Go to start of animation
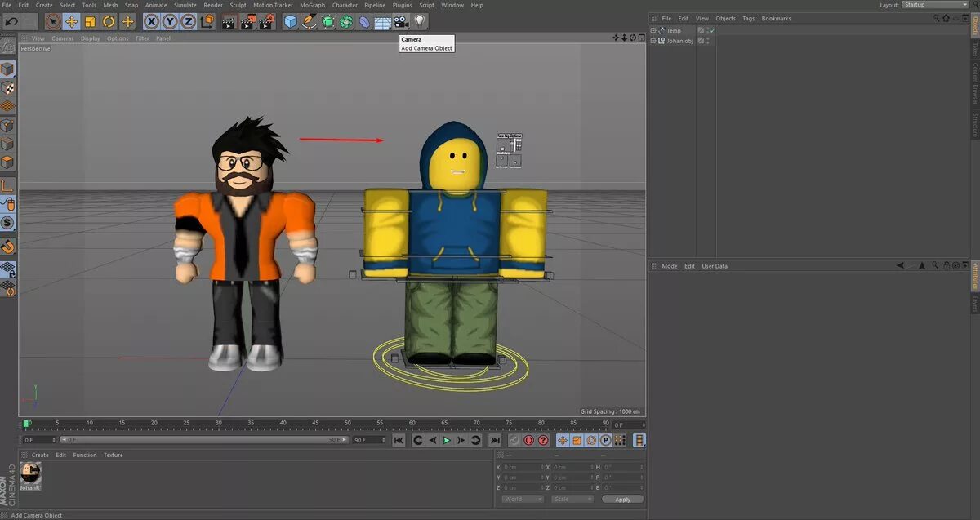Screen dimensions: 980x520 click(x=399, y=440)
